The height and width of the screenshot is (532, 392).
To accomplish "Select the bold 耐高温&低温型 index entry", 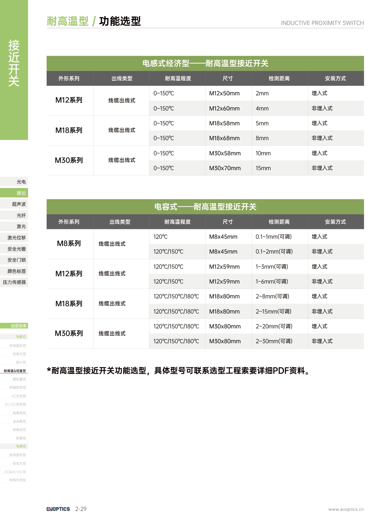I will point(15,371).
